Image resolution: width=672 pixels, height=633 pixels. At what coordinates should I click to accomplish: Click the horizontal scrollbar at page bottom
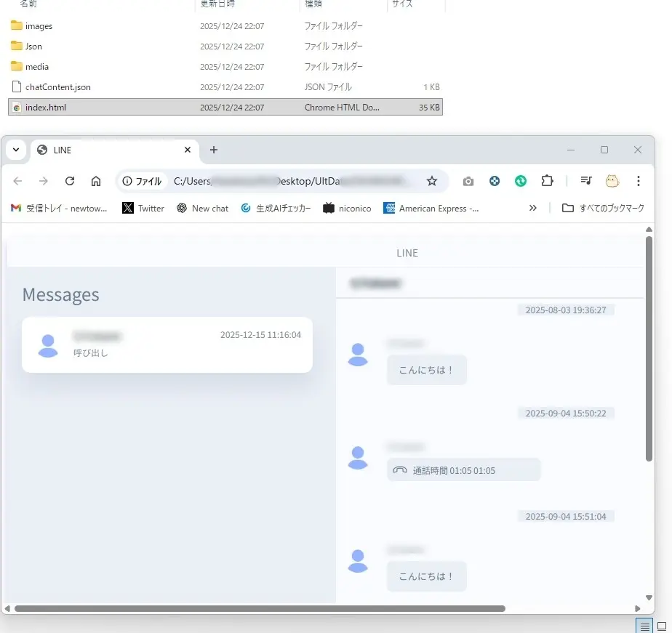click(260, 608)
